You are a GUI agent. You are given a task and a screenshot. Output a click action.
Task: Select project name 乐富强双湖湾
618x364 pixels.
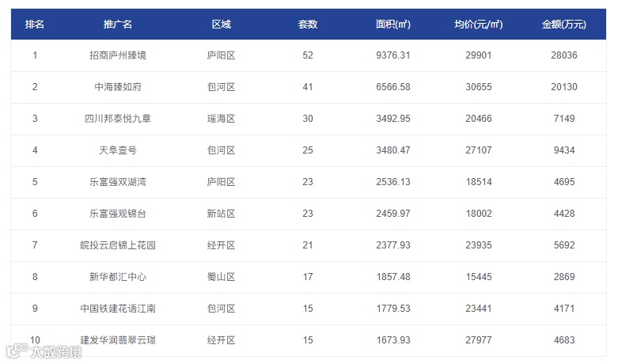(118, 182)
